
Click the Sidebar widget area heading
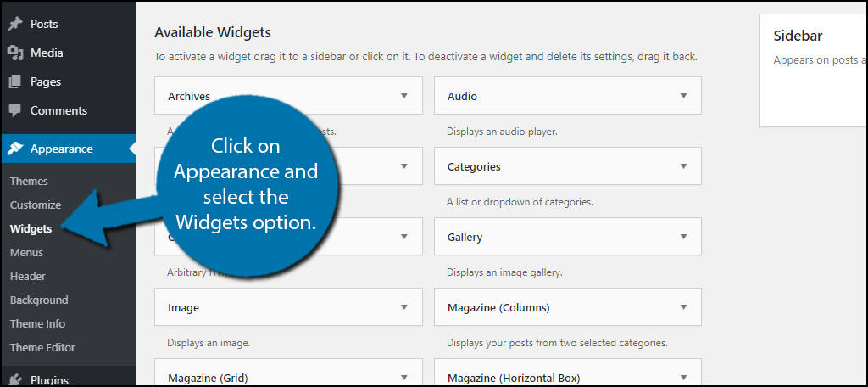(798, 36)
